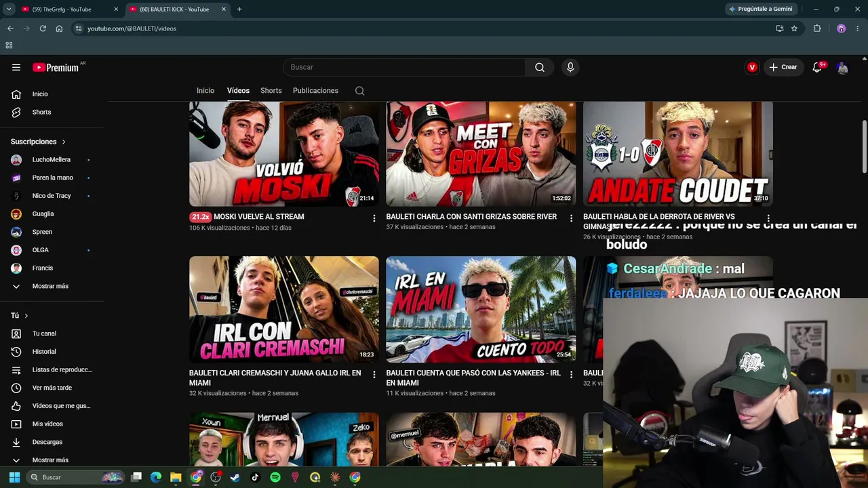Open Microsoft Edge from the taskbar
868x488 pixels.
(156, 477)
